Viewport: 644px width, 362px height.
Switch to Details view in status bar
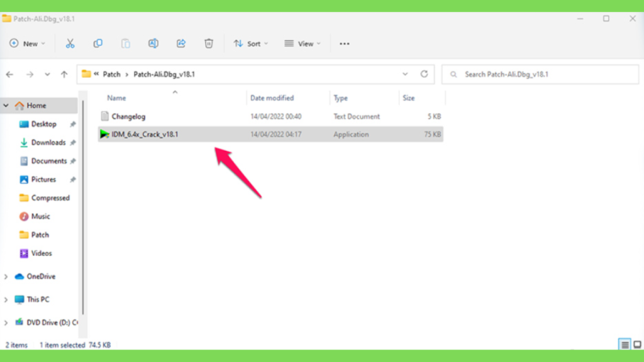[x=625, y=345]
